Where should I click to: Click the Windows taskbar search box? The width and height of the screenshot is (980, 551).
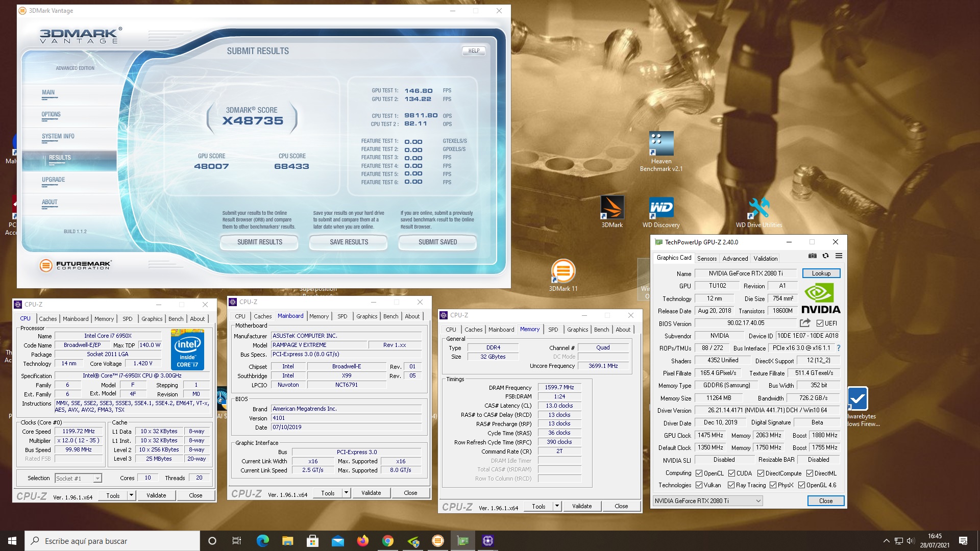point(112,541)
